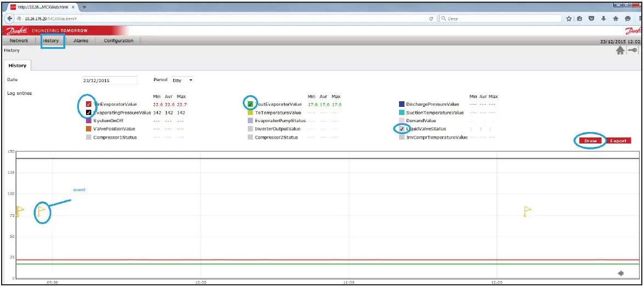Click the browser toolbar home icon
The image size is (644, 287).
(615, 19)
